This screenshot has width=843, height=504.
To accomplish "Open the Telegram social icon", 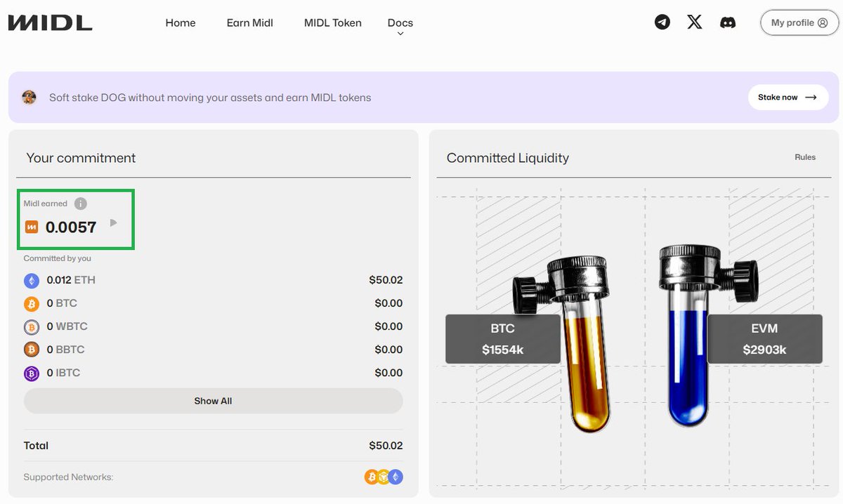I will [662, 22].
